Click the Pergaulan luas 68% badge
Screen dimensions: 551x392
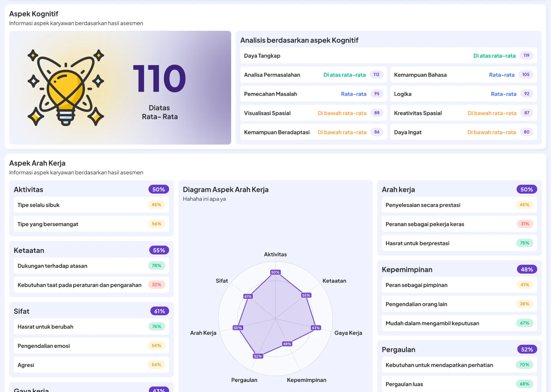pyautogui.click(x=525, y=384)
